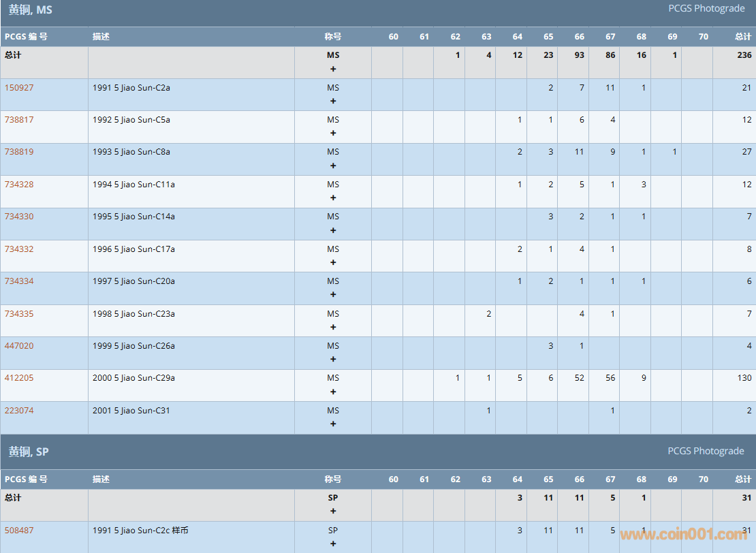Open PCGS Photograde link in SP header
This screenshot has height=553, width=756.
click(x=706, y=451)
